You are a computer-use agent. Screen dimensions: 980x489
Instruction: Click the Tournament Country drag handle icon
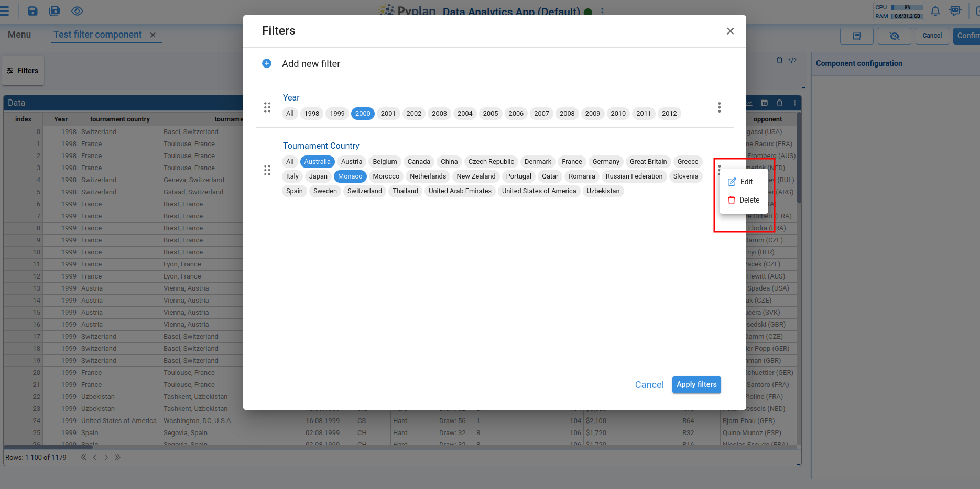tap(267, 170)
